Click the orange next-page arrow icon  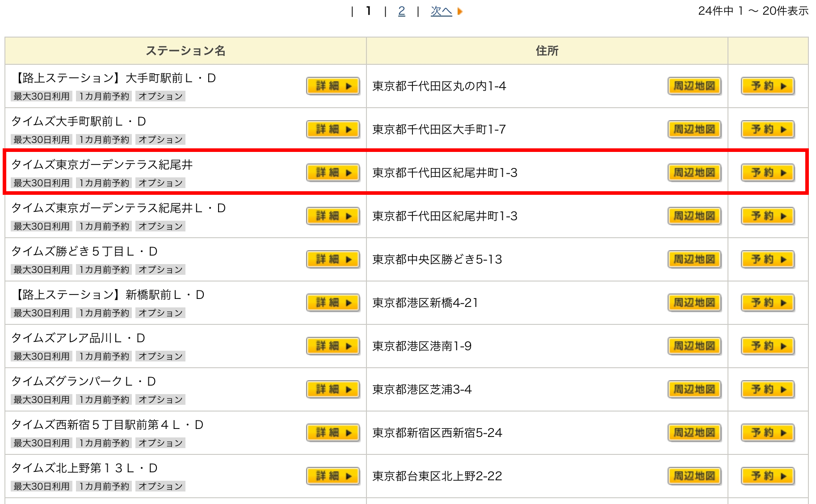[x=460, y=11]
